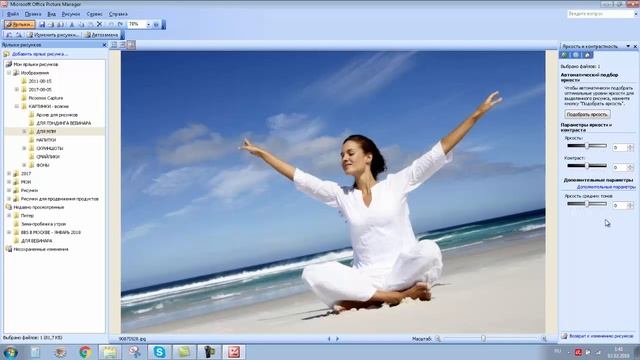640x360 pixels.
Task: Collapse the Изображения folder node
Action: 9,73
